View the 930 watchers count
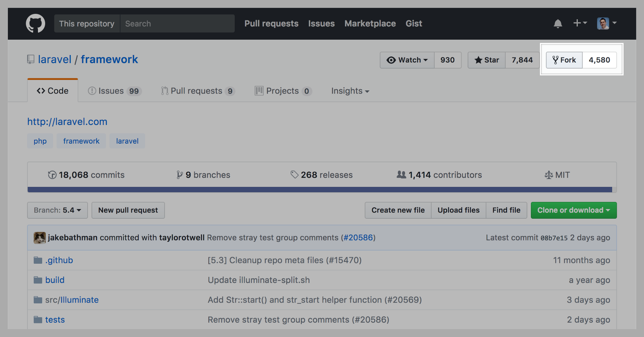The height and width of the screenshot is (337, 644). [448, 60]
